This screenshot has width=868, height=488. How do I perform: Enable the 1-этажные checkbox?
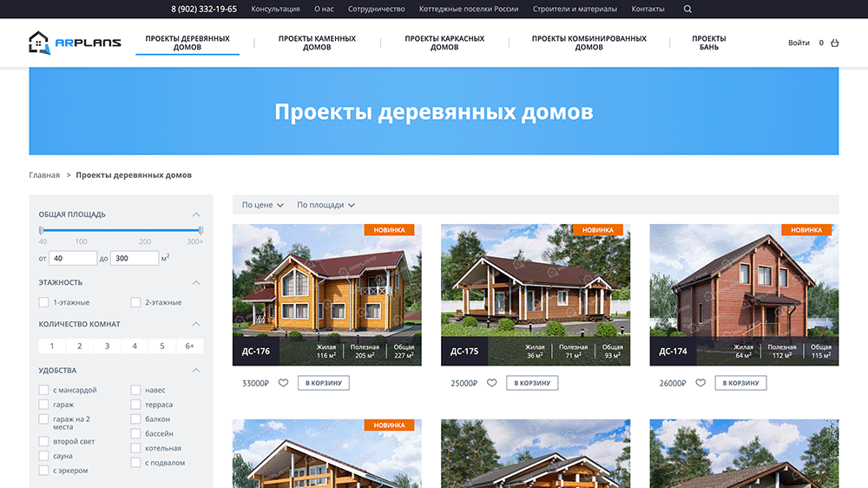coord(43,302)
